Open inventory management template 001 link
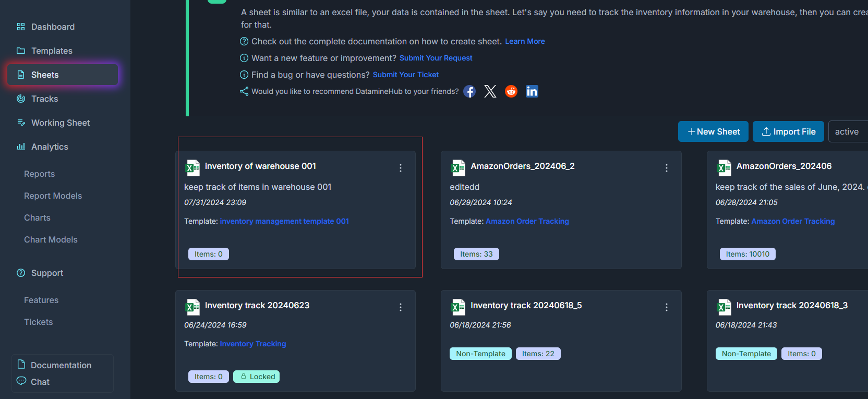 (x=284, y=221)
